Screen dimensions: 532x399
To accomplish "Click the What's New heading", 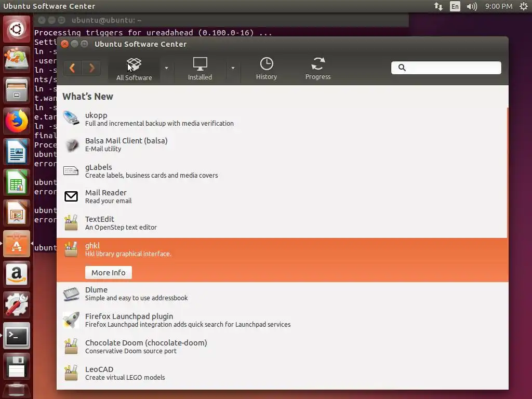I will 87,96.
